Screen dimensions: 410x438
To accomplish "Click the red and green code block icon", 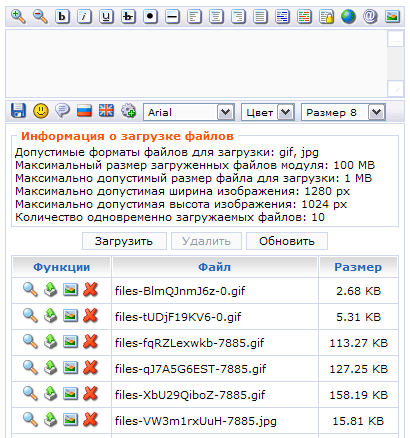I will [304, 16].
